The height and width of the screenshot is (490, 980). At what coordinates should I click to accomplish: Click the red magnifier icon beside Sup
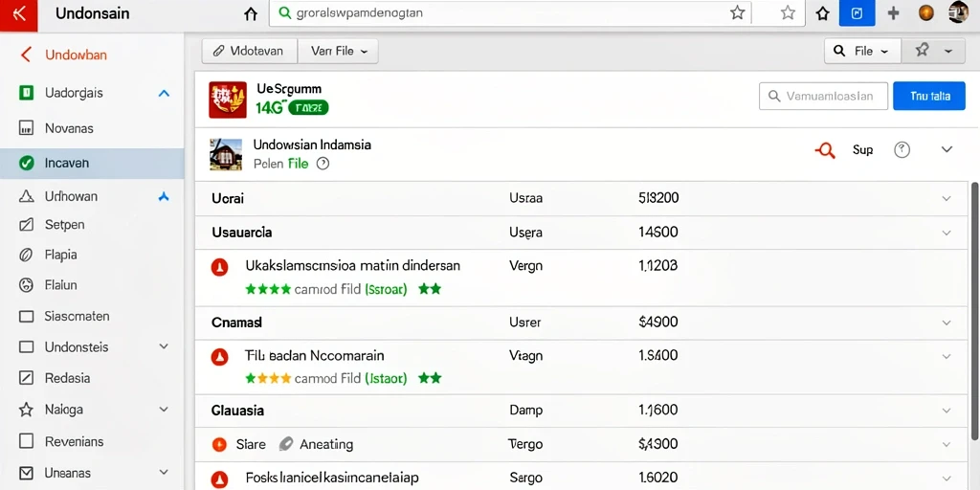click(x=826, y=150)
